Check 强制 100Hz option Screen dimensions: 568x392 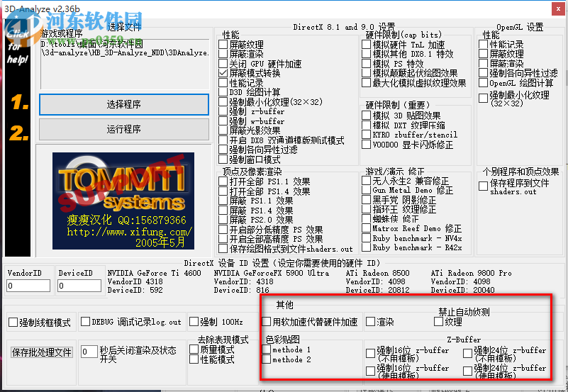[194, 321]
